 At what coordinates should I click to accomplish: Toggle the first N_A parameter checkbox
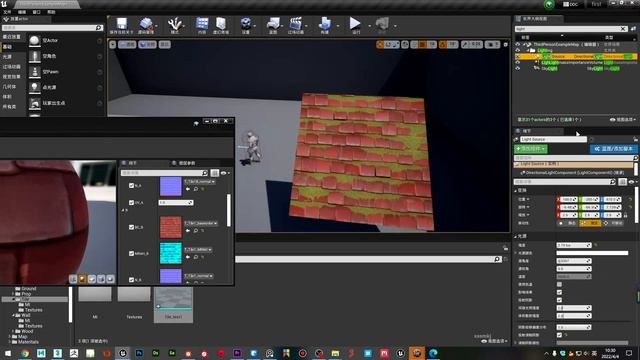pyautogui.click(x=131, y=185)
